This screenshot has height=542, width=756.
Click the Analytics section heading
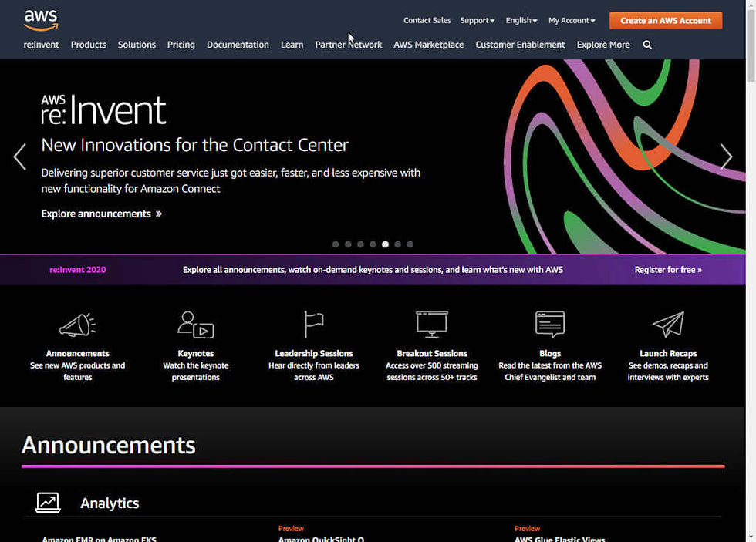click(110, 503)
